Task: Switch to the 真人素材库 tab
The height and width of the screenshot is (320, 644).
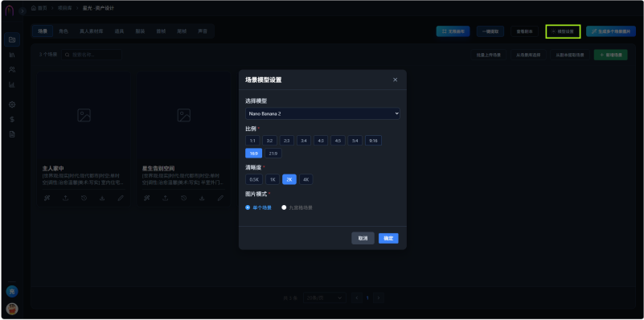Action: (x=91, y=31)
